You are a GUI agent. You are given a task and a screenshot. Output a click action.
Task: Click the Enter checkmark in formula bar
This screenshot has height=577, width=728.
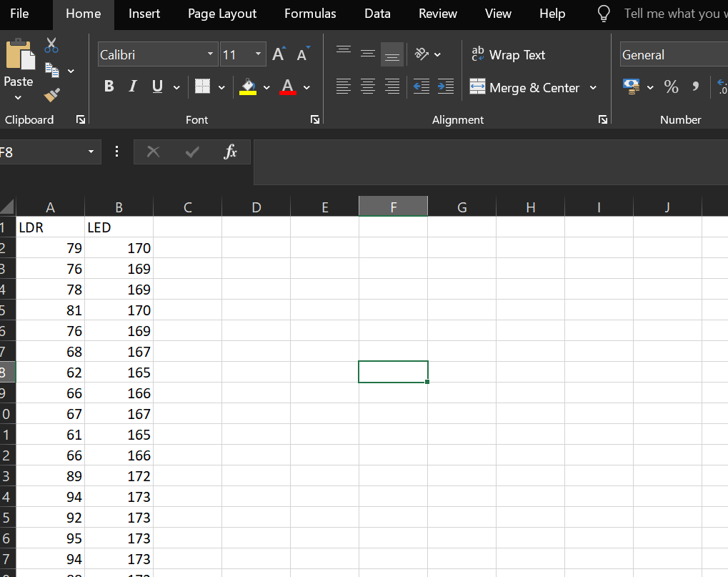click(191, 152)
